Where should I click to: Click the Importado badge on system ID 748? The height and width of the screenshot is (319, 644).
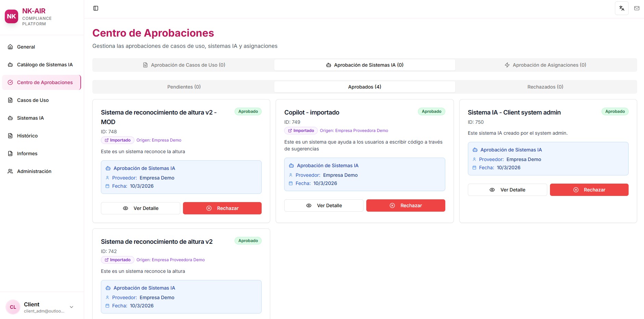118,140
